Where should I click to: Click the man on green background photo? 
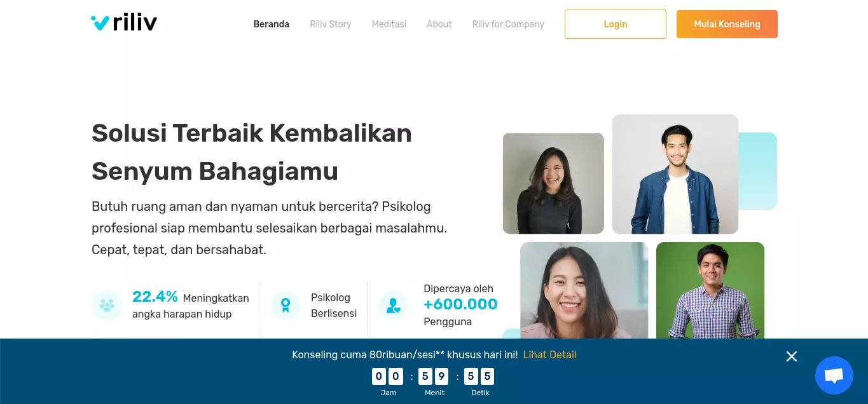[710, 290]
